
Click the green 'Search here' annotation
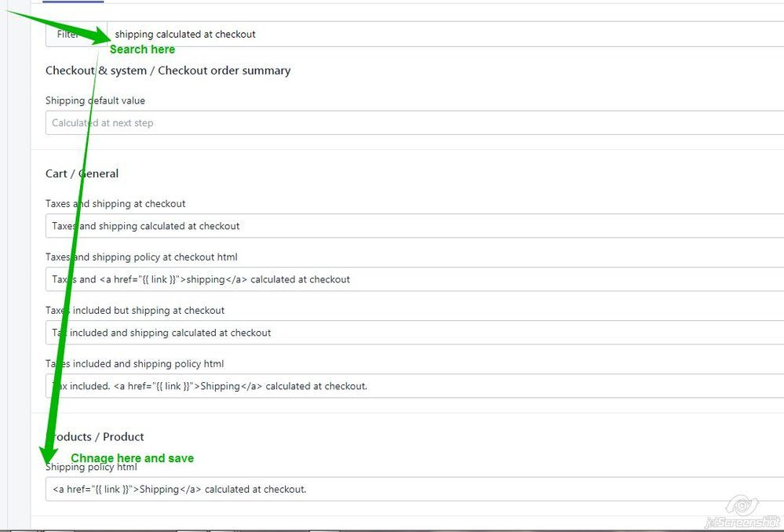point(142,49)
